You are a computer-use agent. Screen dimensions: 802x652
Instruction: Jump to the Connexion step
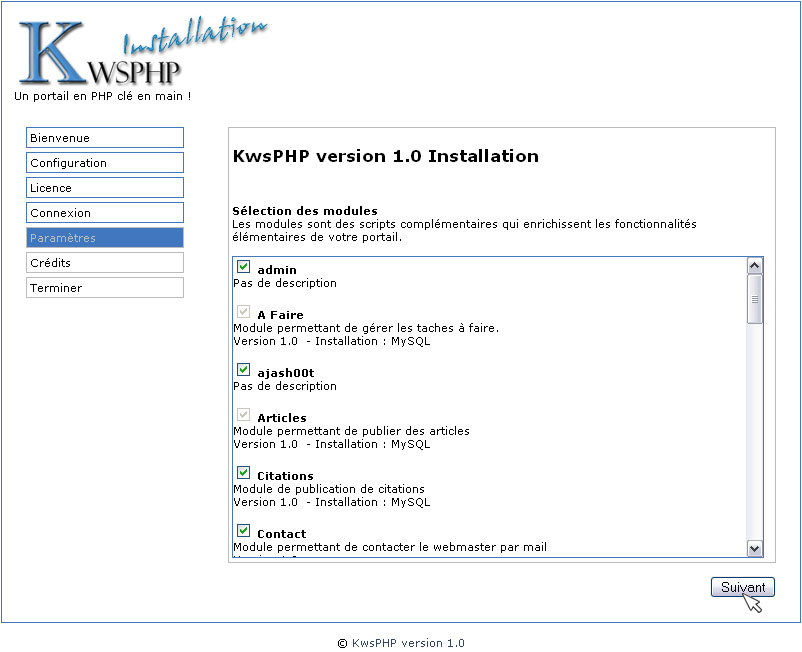point(105,213)
